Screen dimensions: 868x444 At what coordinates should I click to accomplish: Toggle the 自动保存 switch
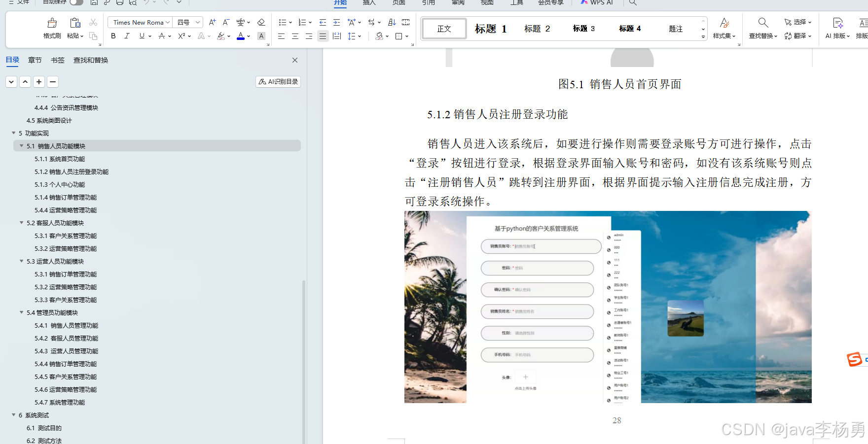click(76, 2)
